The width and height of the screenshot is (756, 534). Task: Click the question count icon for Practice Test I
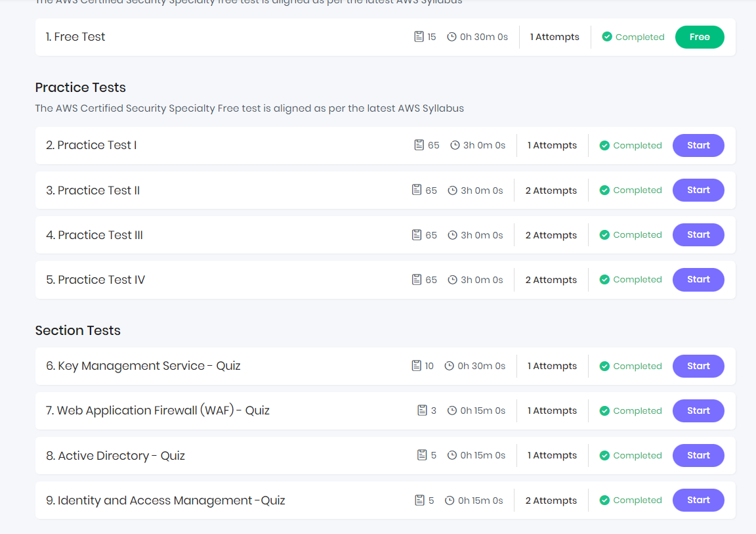pos(419,145)
